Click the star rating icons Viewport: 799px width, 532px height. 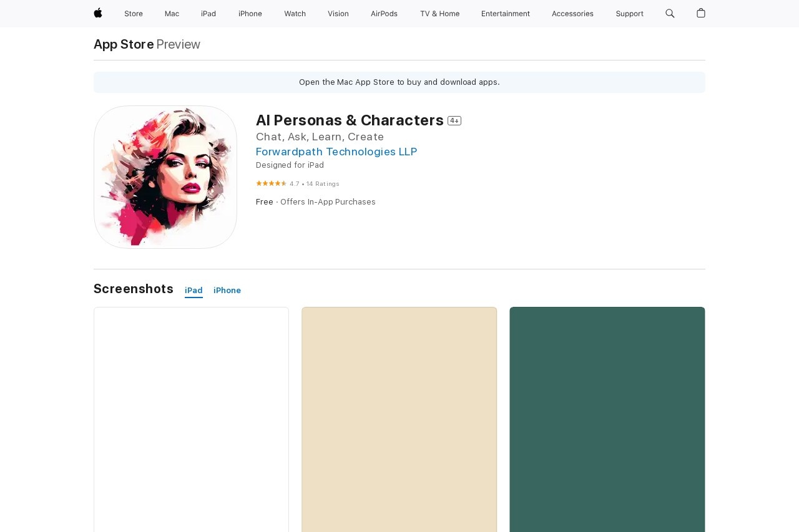pyautogui.click(x=272, y=183)
